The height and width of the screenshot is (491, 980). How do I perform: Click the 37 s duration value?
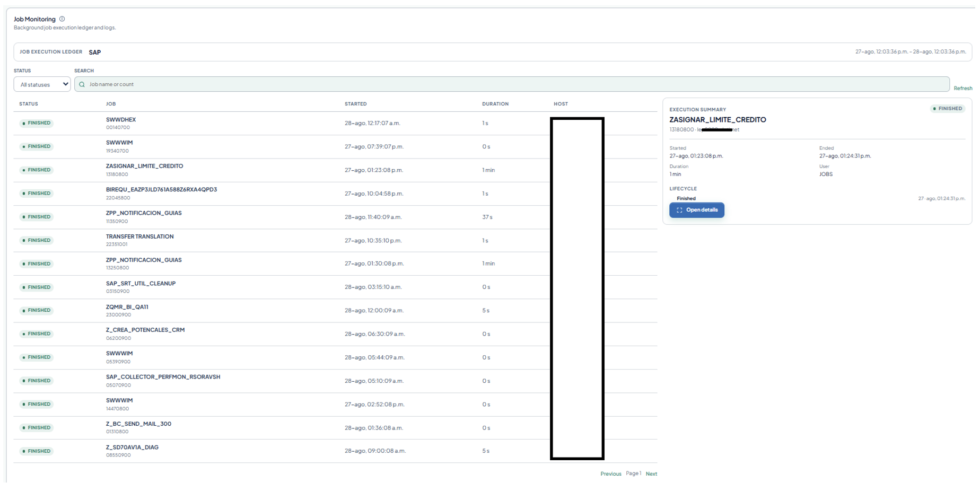pos(487,217)
